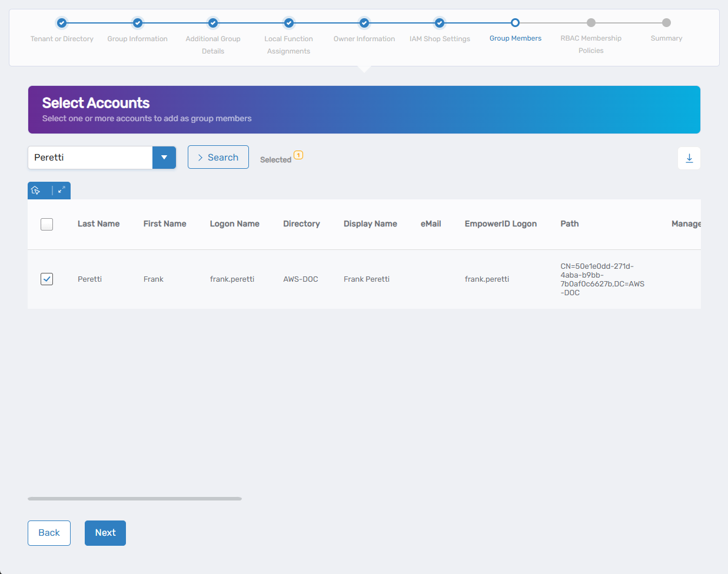Click the Owner Information step checkmark

coord(364,23)
